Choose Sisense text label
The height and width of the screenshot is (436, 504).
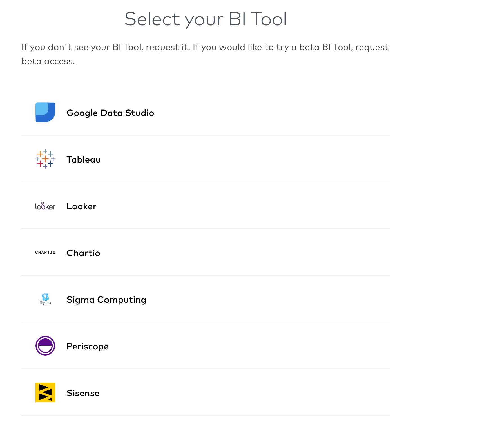click(83, 393)
